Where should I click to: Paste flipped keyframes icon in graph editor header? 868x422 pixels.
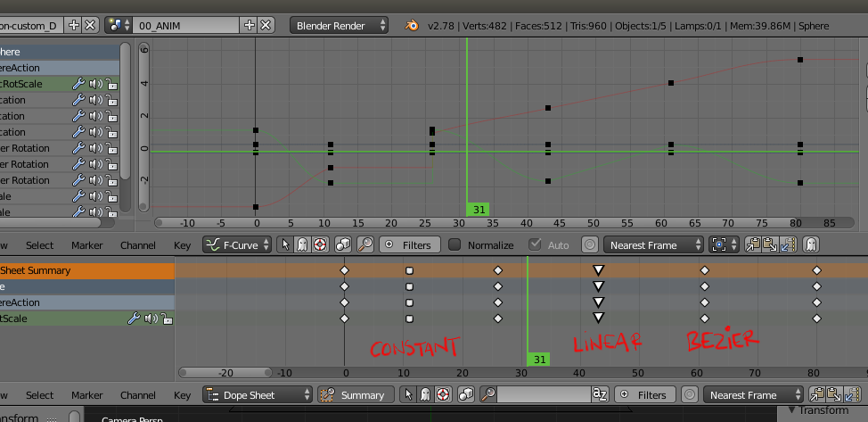[x=788, y=244]
